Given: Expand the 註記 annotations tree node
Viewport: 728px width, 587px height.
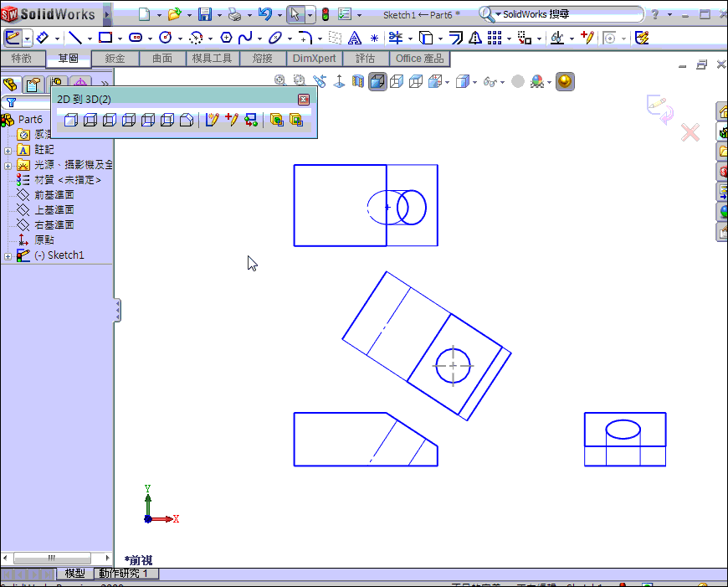Looking at the screenshot, I should coord(8,151).
